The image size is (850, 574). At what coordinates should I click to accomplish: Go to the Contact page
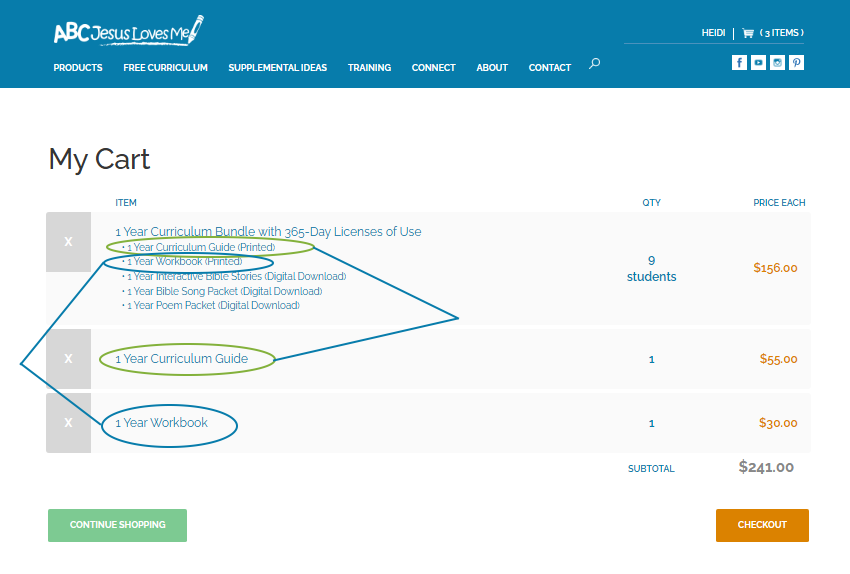click(x=550, y=68)
